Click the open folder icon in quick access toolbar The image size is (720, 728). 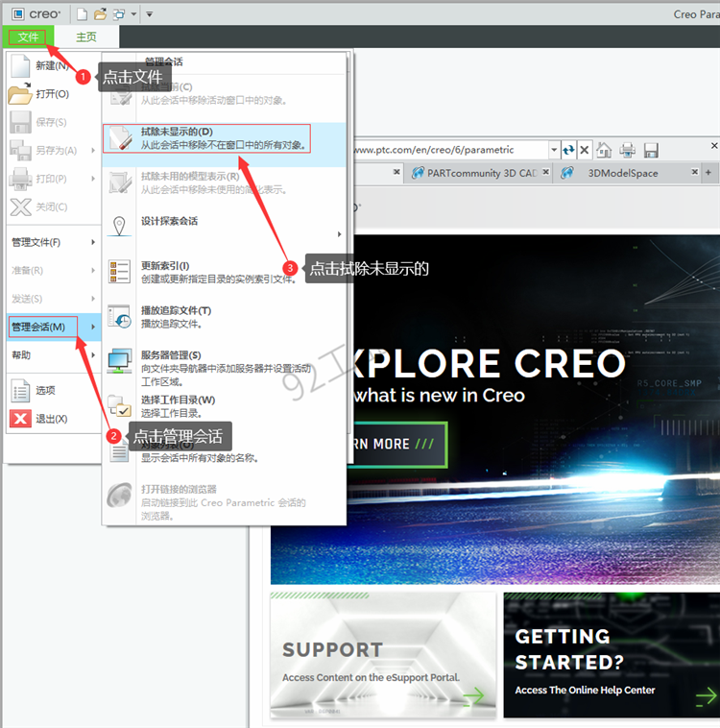coord(100,14)
